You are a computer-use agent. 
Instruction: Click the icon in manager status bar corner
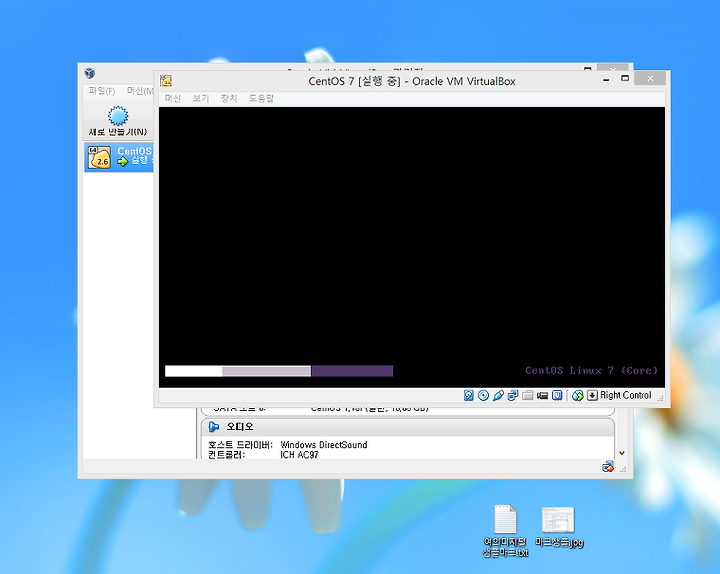tap(608, 467)
